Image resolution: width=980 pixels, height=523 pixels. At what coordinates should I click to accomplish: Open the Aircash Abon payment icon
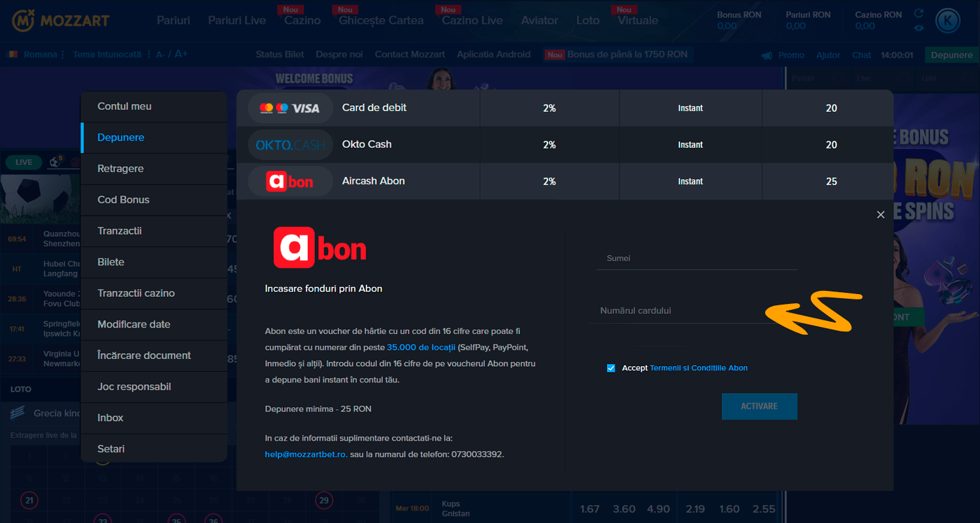tap(290, 181)
